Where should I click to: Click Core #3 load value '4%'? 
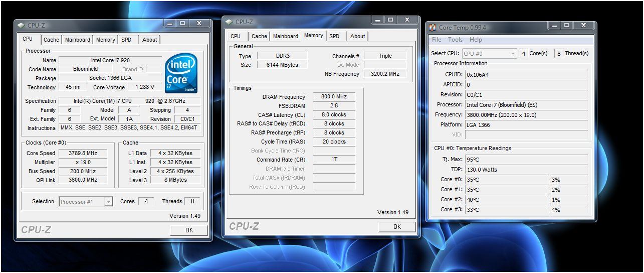(569, 210)
